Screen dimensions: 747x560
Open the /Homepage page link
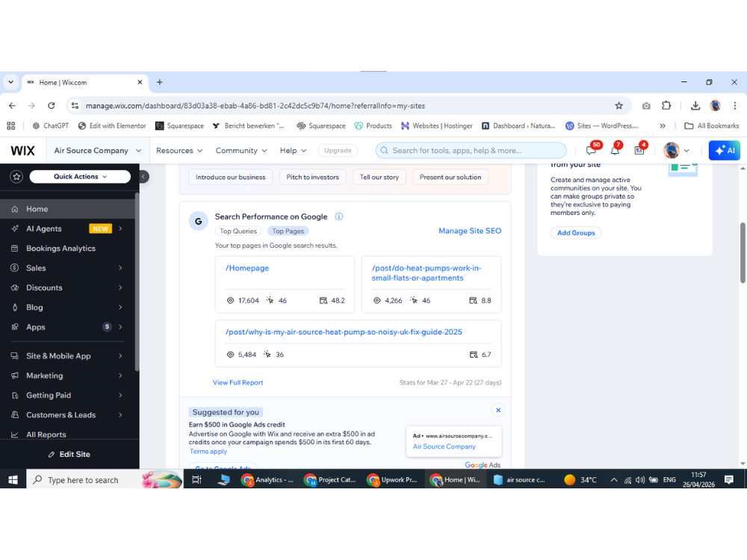(x=247, y=268)
